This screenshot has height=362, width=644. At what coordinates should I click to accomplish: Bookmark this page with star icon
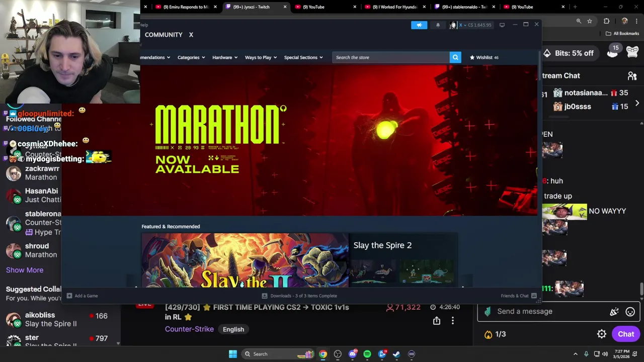(x=590, y=21)
